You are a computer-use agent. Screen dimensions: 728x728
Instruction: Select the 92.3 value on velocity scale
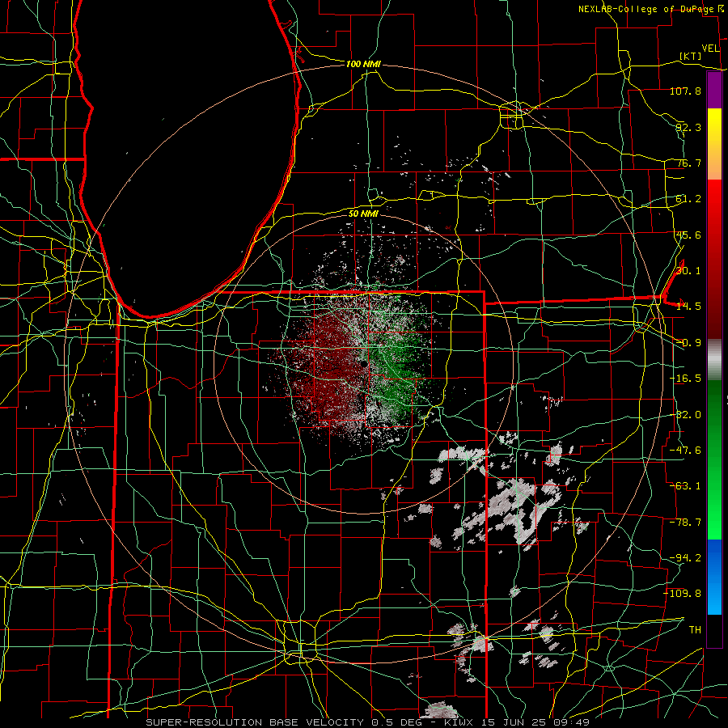688,127
